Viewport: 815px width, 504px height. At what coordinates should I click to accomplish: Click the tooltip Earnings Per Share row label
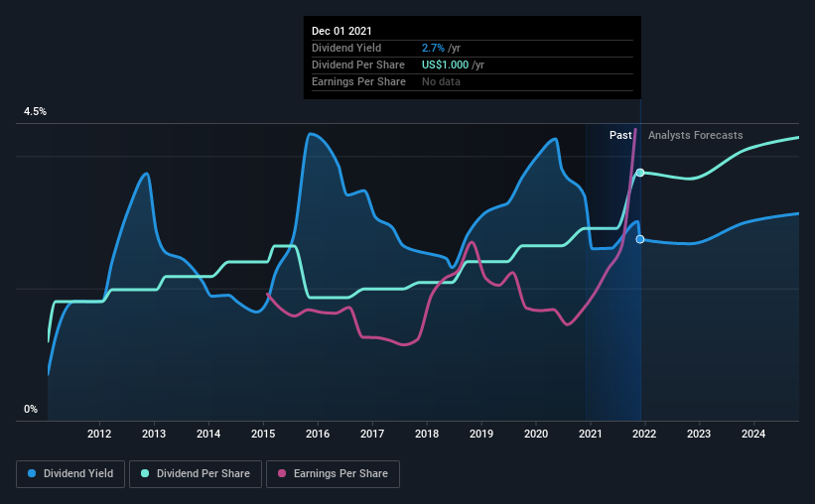[x=358, y=81]
